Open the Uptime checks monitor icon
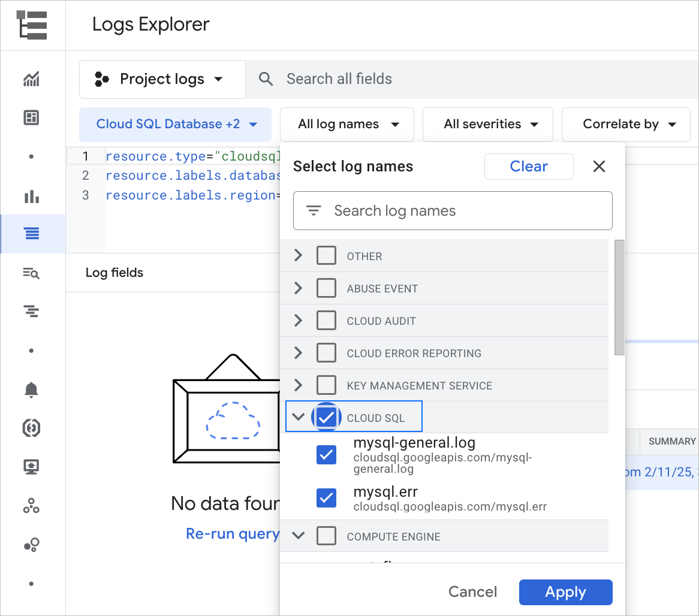The width and height of the screenshot is (699, 616). coord(31,467)
